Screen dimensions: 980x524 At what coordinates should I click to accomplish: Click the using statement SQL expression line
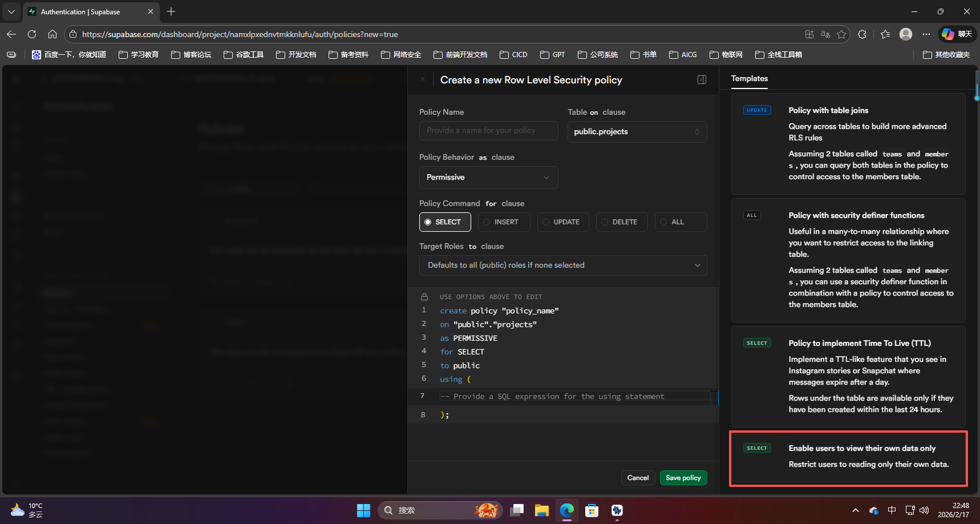(552, 396)
